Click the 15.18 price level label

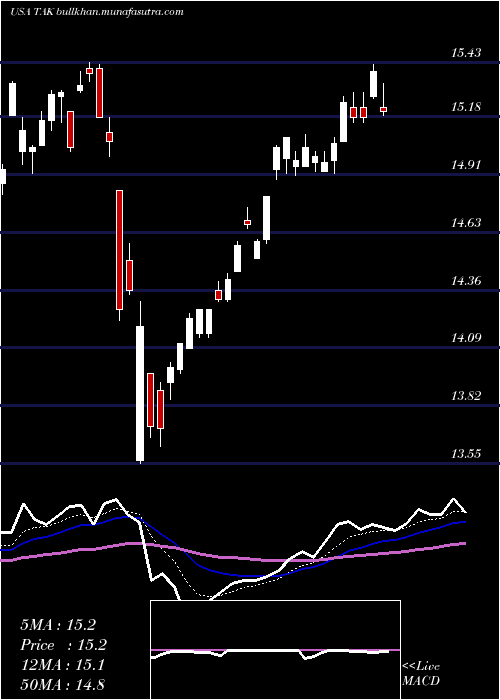pyautogui.click(x=466, y=107)
